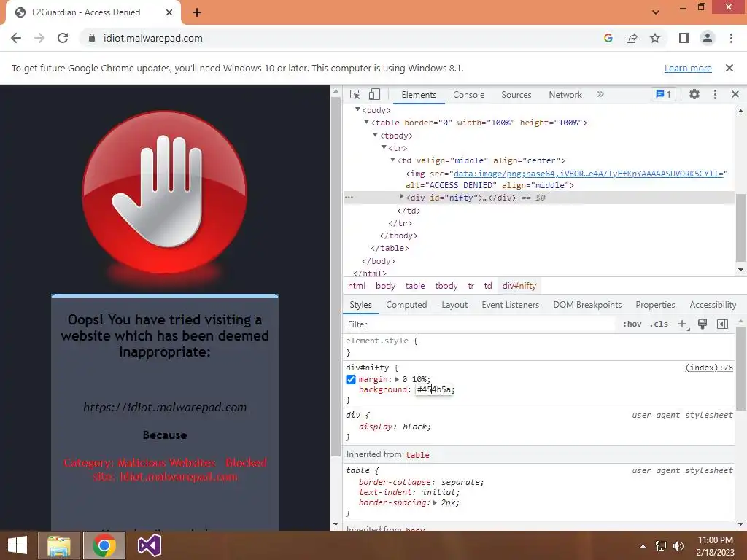Select div#nifty in the breadcrumb bar
747x560 pixels.
519,286
